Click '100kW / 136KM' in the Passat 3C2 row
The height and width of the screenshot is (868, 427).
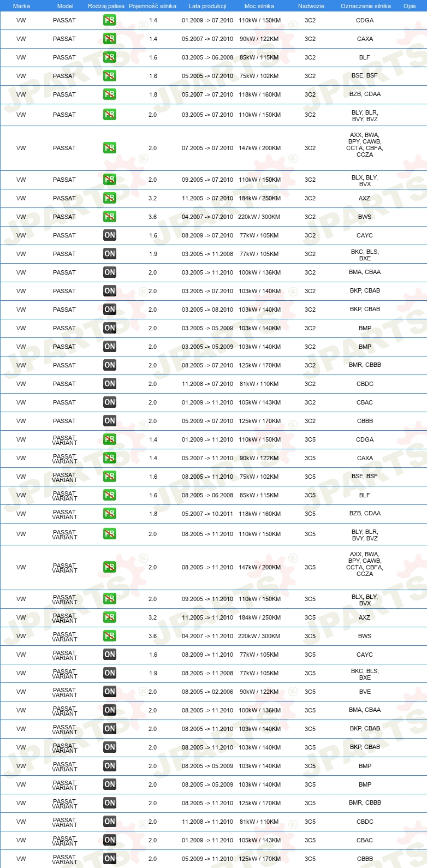[259, 272]
